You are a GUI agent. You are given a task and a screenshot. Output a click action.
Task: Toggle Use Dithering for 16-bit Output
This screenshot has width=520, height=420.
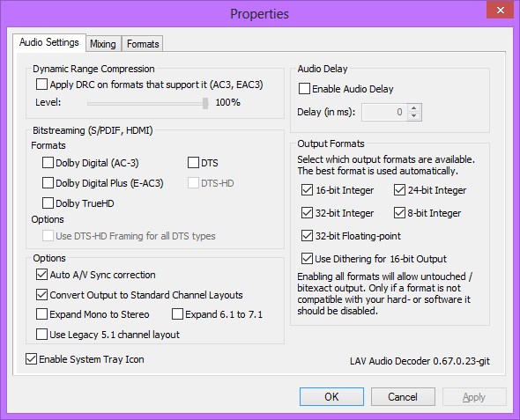(307, 259)
